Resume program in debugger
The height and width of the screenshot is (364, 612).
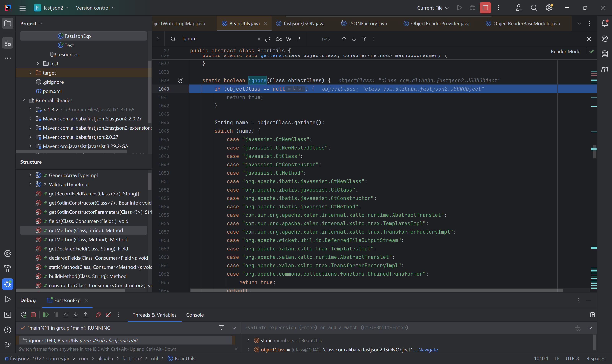46,315
